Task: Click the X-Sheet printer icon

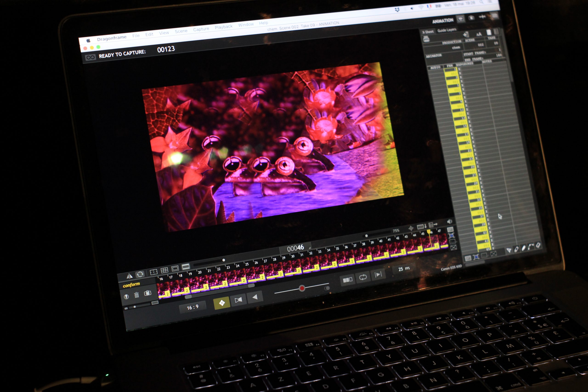Action: (426, 39)
